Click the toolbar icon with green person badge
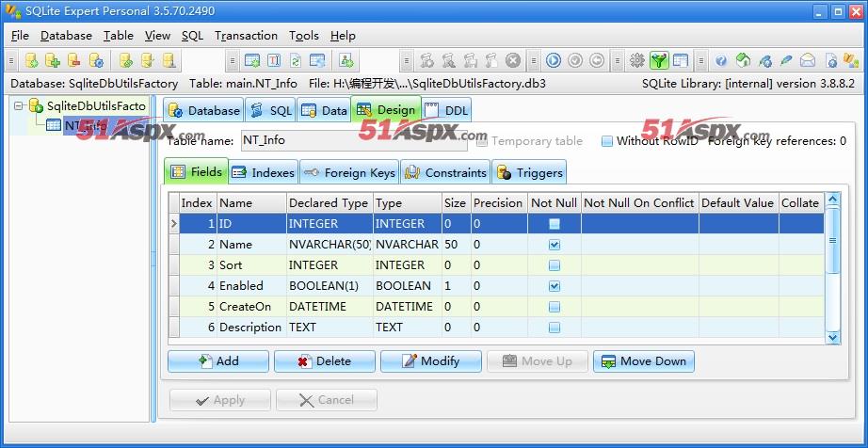868x448 pixels. pyautogui.click(x=346, y=60)
